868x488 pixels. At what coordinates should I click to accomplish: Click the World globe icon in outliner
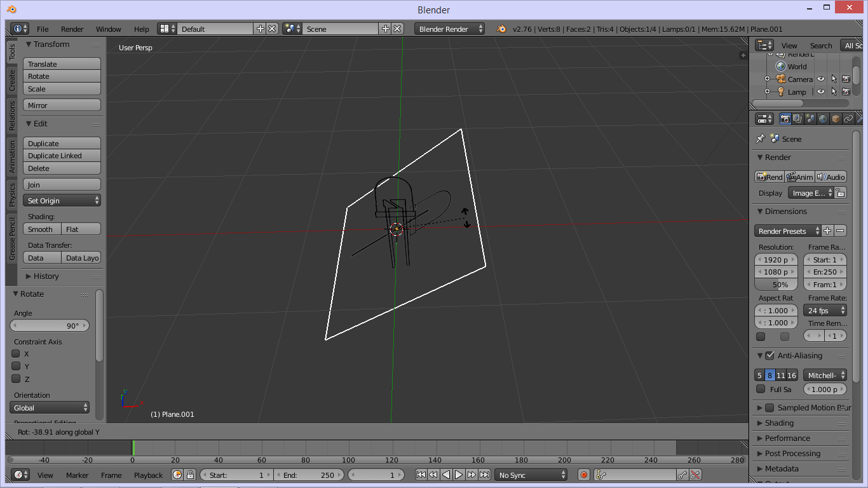(x=781, y=66)
